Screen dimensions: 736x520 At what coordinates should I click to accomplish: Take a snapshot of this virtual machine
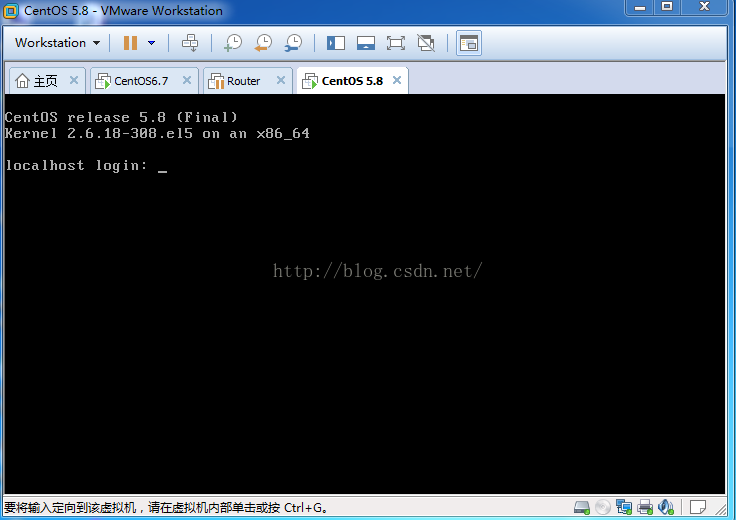tap(233, 43)
